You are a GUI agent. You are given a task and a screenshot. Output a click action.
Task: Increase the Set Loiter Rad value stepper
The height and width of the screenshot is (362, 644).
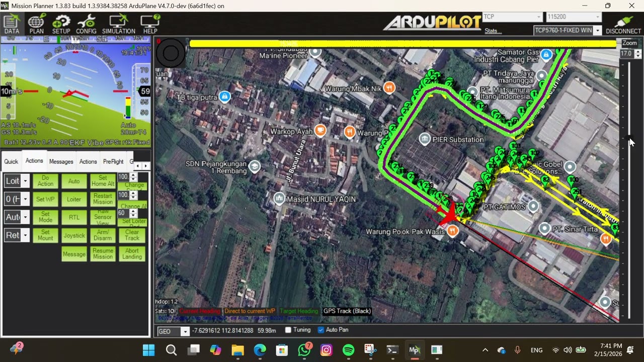pyautogui.click(x=133, y=211)
